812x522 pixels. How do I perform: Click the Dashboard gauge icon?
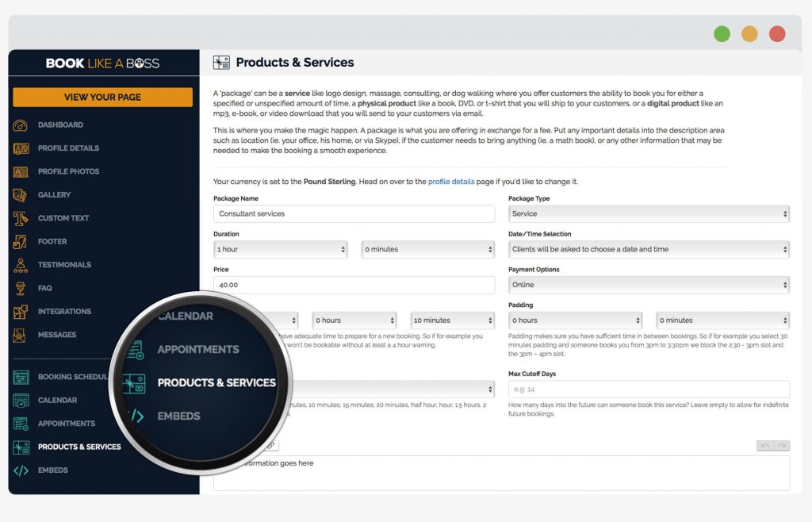(x=21, y=125)
